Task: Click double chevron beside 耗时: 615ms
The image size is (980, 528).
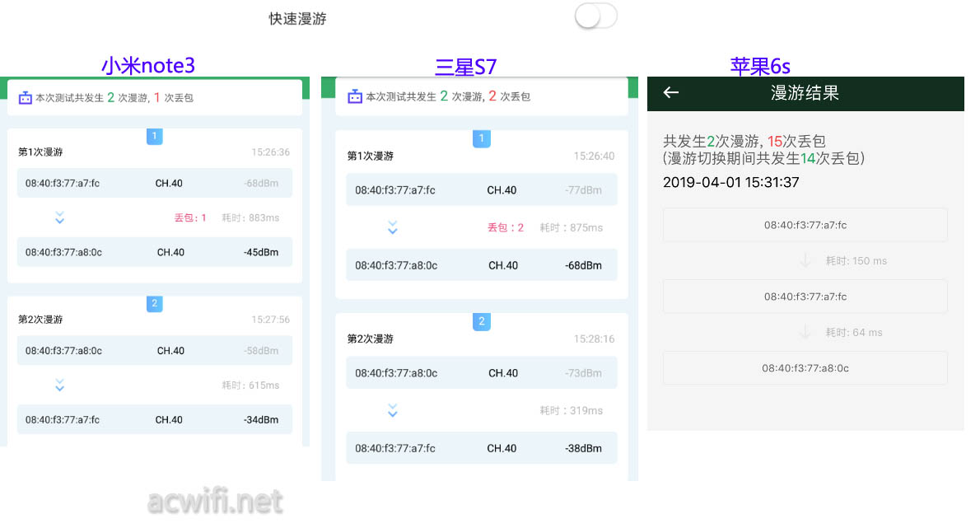Action: tap(59, 385)
